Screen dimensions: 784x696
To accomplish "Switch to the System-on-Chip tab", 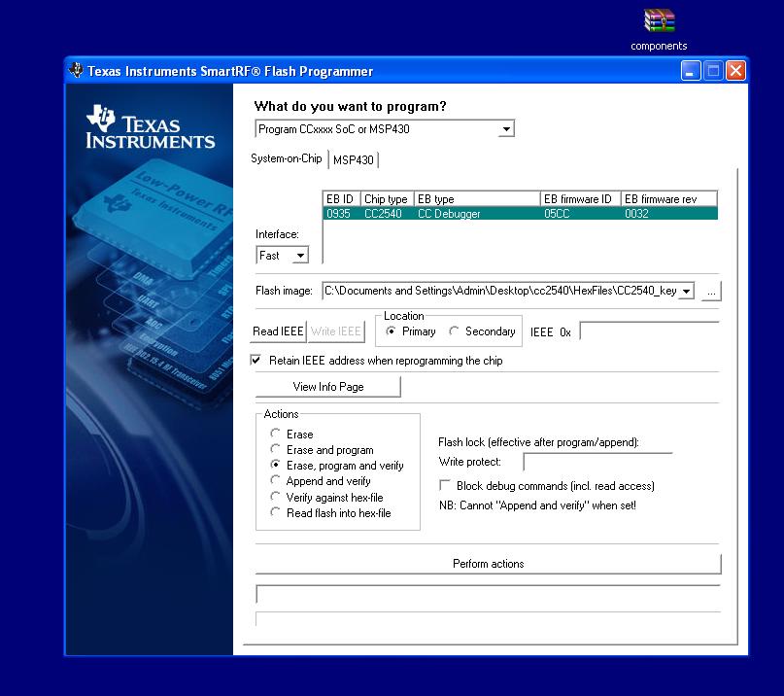I will click(286, 158).
